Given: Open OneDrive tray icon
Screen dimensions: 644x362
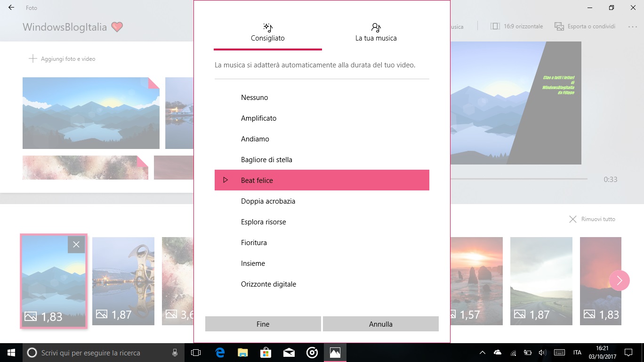Looking at the screenshot, I should pyautogui.click(x=498, y=352).
